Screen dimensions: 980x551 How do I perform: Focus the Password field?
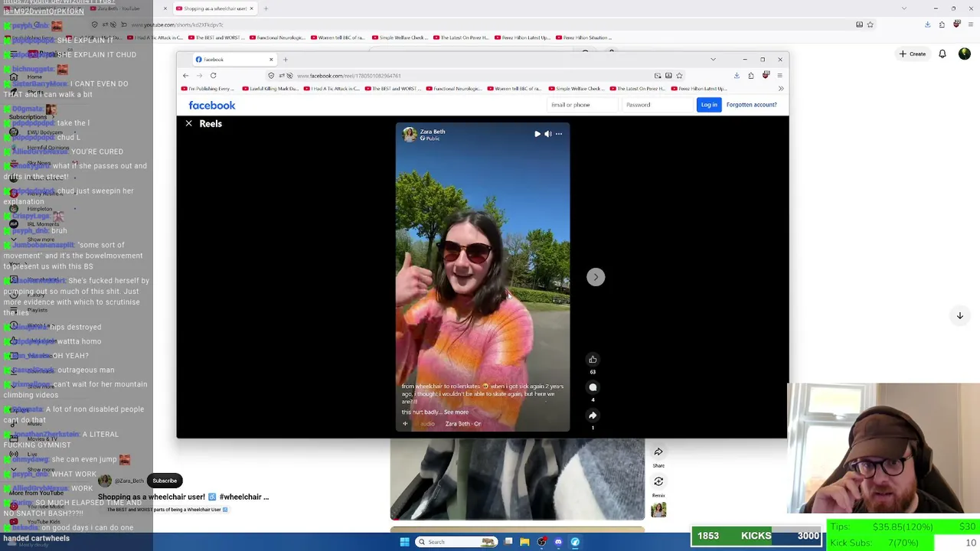656,105
